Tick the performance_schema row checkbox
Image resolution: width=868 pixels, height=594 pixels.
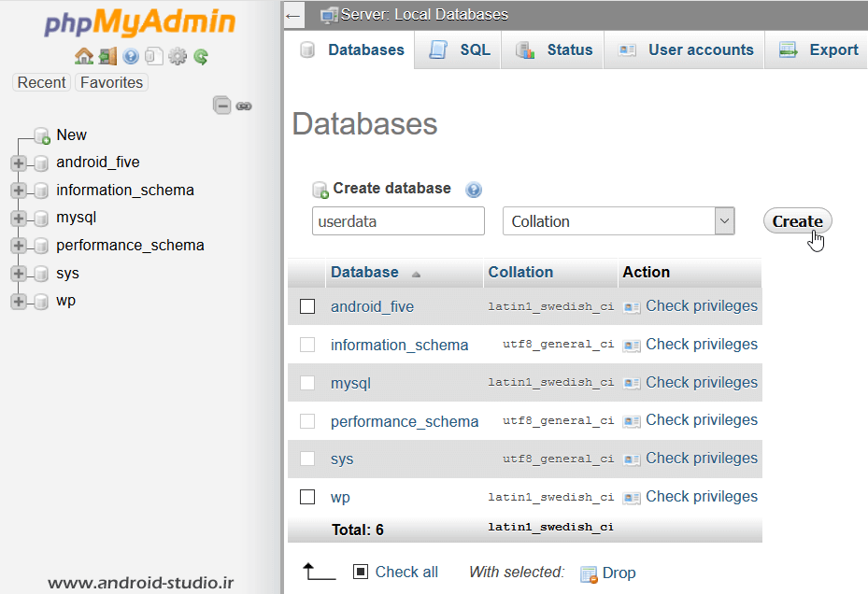click(x=307, y=420)
